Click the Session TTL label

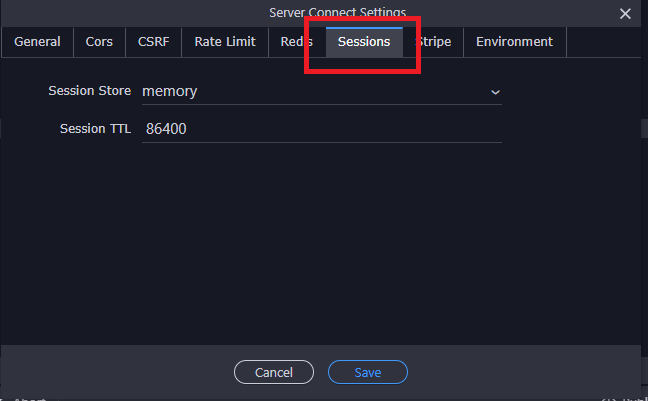pyautogui.click(x=95, y=129)
